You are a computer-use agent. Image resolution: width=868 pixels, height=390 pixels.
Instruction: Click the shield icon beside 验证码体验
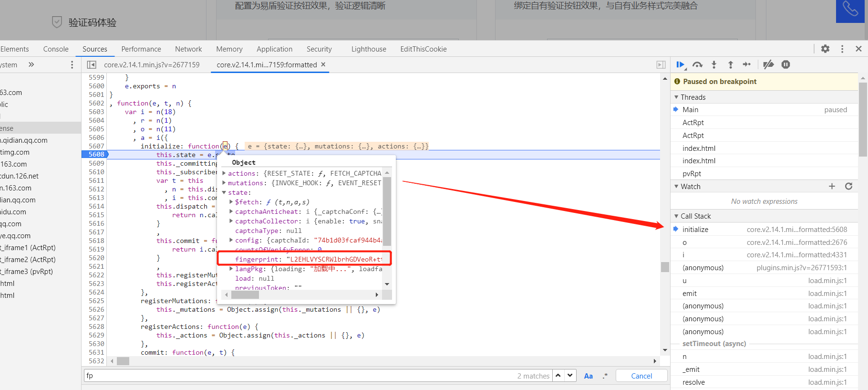coord(57,22)
